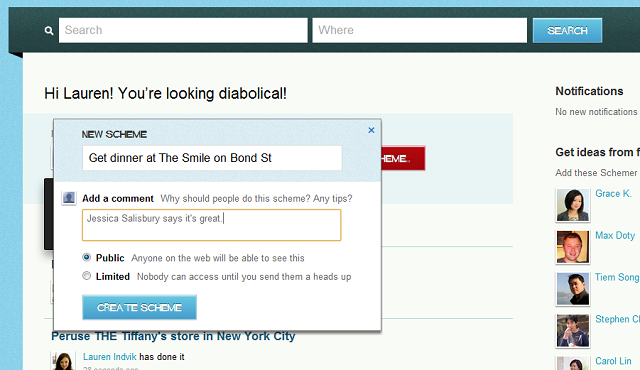The width and height of the screenshot is (640, 370).
Task: Focus the Where location field
Action: tap(420, 30)
